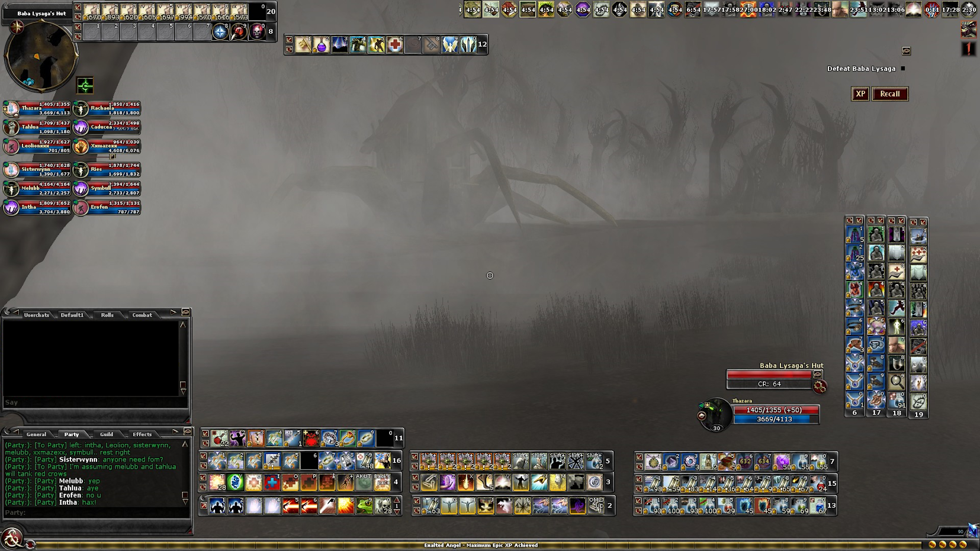Show more tabs right of Combat tab
This screenshot has height=551, width=980.
(x=173, y=312)
